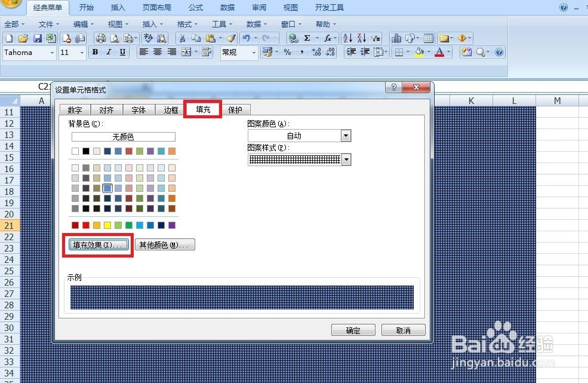Increase decimal places
The image size is (588, 383).
click(x=316, y=52)
